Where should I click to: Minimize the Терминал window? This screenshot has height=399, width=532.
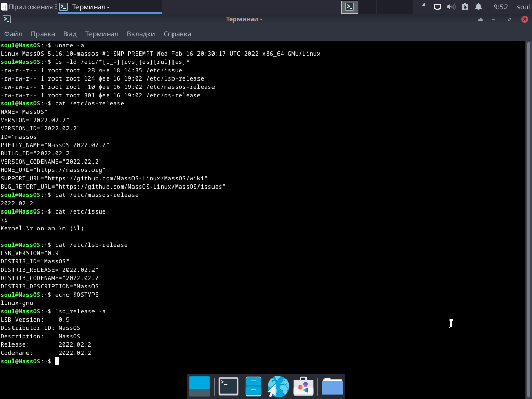click(x=494, y=19)
